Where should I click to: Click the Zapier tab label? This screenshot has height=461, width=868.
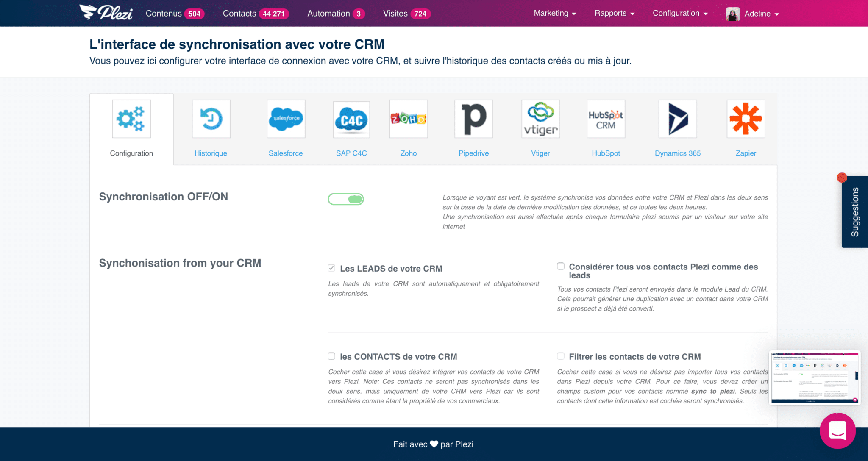[x=746, y=153]
